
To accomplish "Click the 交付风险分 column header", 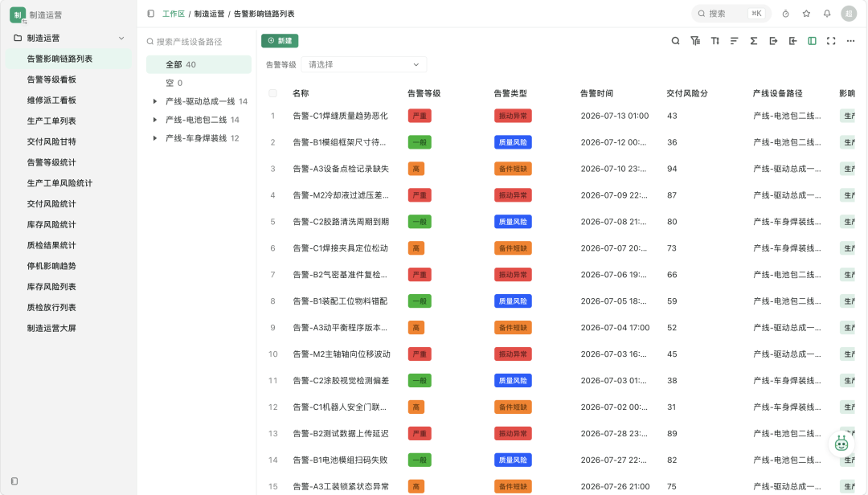I will 687,93.
